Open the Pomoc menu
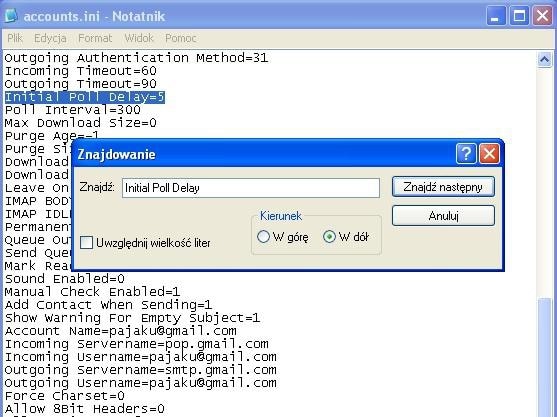Viewport: 557px width, 417px height. [180, 38]
